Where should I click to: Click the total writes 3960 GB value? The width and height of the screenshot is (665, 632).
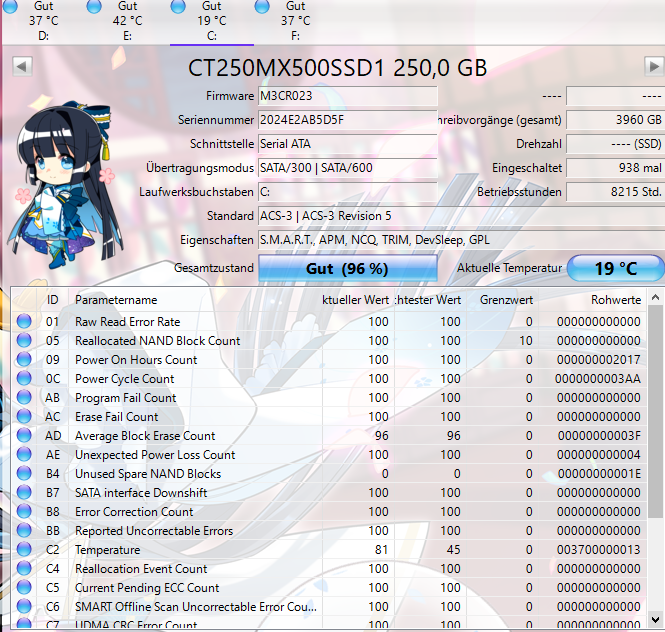[x=615, y=120]
